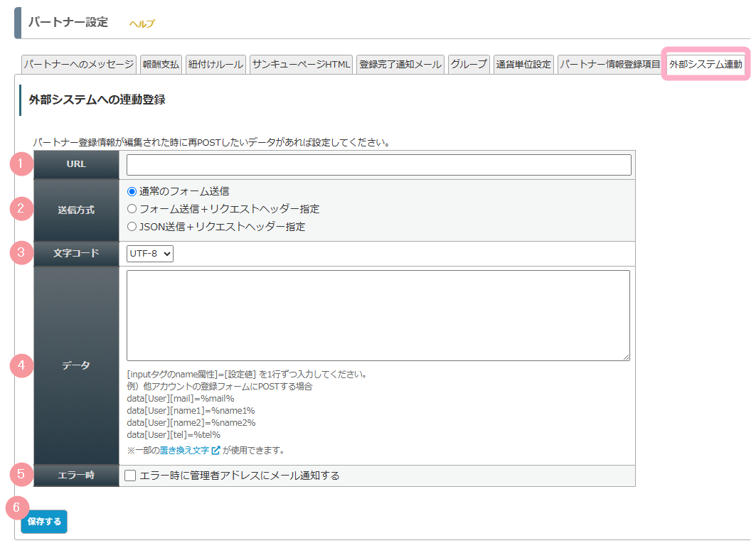This screenshot has height=553, width=756.
Task: Click the 外部システムへの連動登録 heading
Action: [97, 100]
